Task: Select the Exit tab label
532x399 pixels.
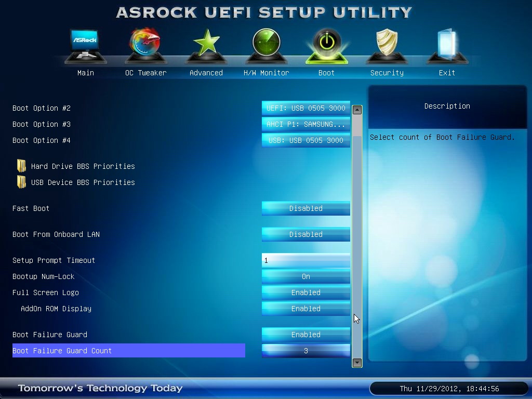Action: point(447,73)
